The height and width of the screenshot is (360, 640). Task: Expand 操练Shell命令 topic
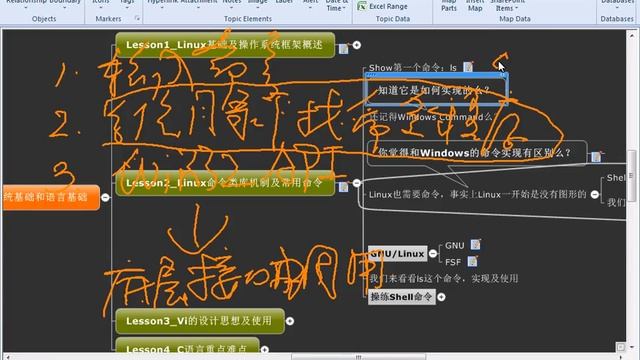[441, 297]
